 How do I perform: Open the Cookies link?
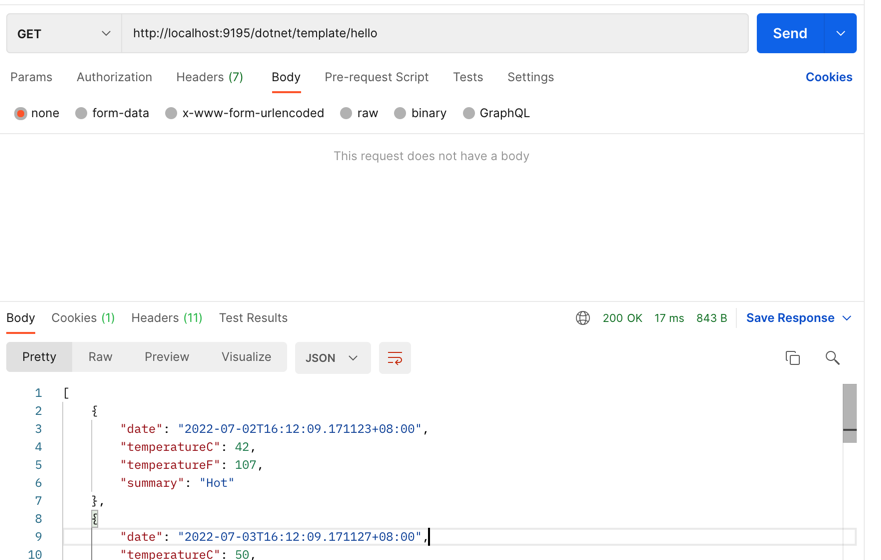click(x=829, y=77)
